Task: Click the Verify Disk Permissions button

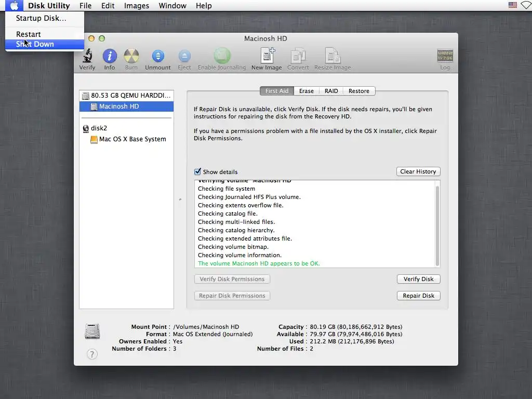Action: tap(232, 279)
